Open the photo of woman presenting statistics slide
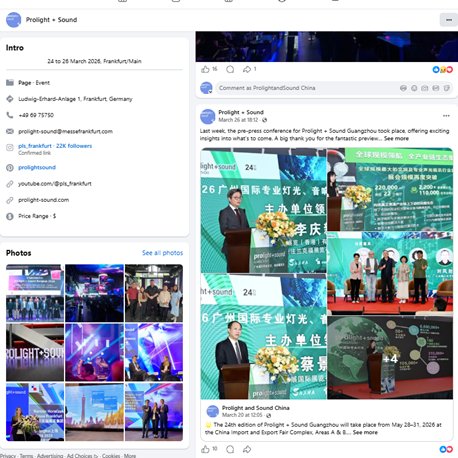The height and width of the screenshot is (458, 458). (x=390, y=189)
